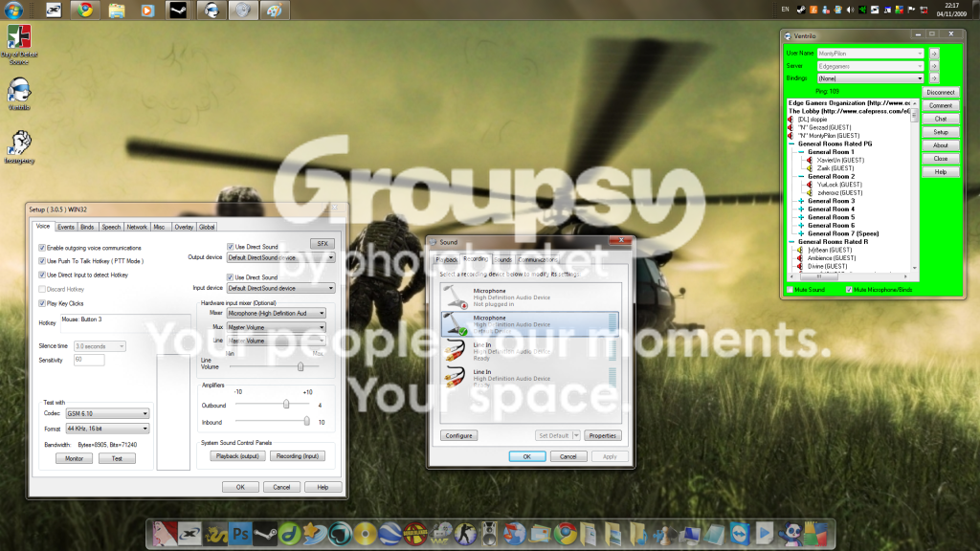
Task: Launch Google Chrome from the top taskbar
Action: point(85,10)
